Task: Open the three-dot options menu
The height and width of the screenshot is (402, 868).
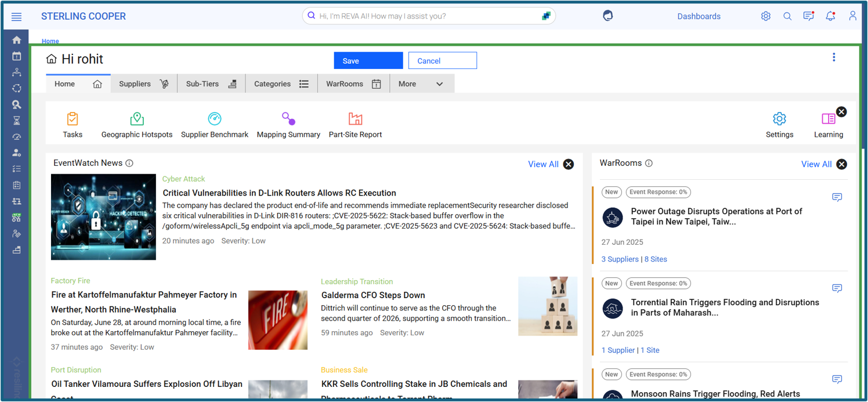Action: 834,57
